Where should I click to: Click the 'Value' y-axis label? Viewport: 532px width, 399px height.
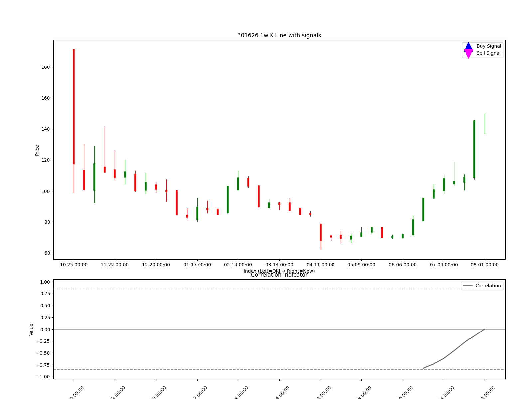tap(31, 330)
